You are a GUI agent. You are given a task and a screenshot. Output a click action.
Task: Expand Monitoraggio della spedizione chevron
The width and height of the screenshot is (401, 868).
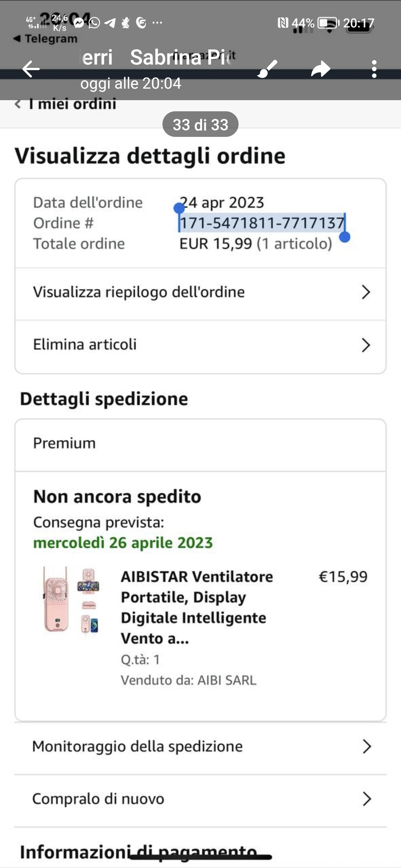point(366,746)
